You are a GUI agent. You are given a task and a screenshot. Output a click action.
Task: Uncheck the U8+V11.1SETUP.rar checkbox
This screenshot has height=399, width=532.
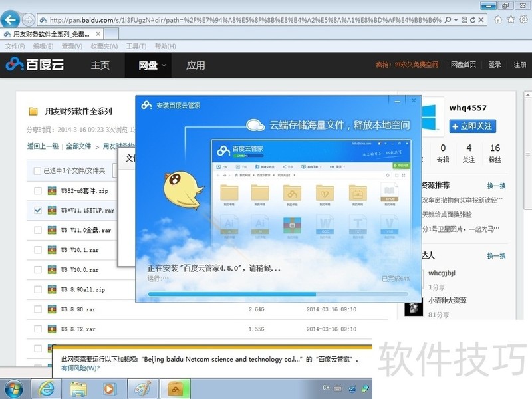pyautogui.click(x=38, y=211)
